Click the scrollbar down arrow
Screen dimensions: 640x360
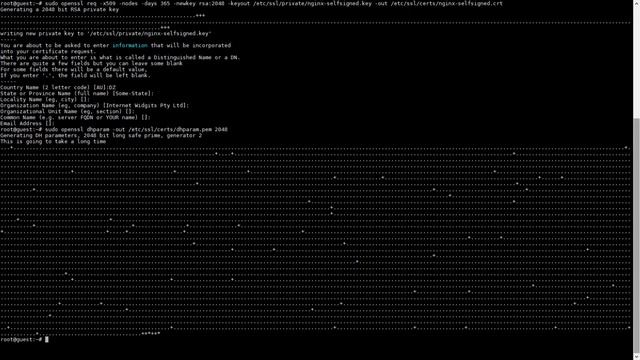coord(636,357)
